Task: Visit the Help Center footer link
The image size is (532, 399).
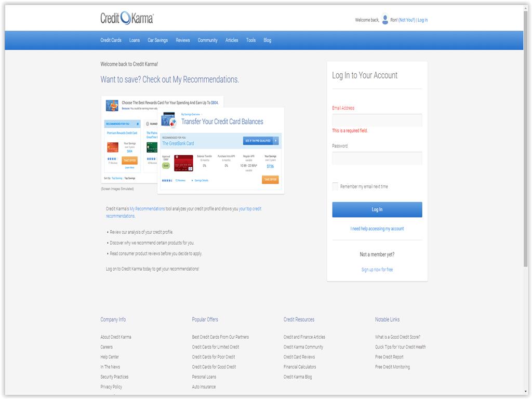Action: click(x=110, y=357)
